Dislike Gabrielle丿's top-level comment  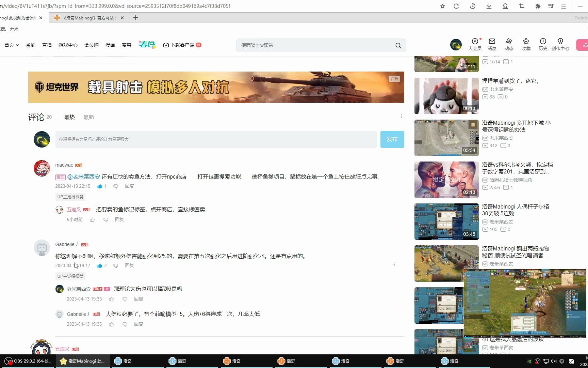tap(116, 266)
